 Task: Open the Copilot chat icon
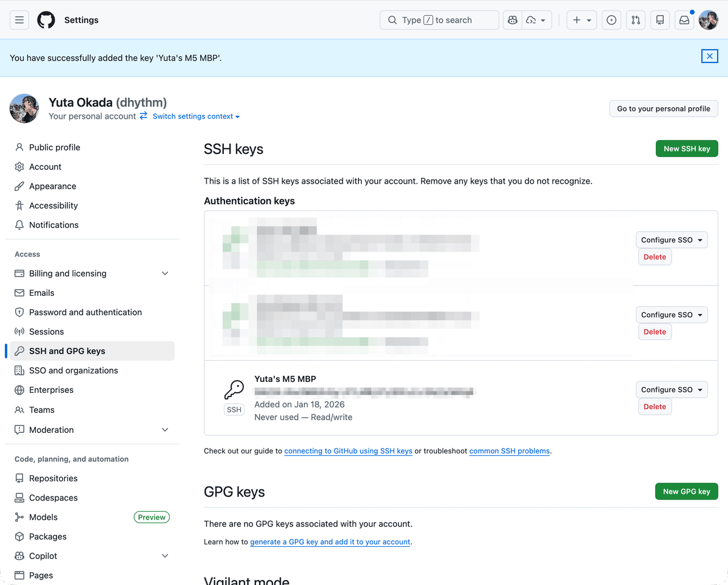coord(513,20)
